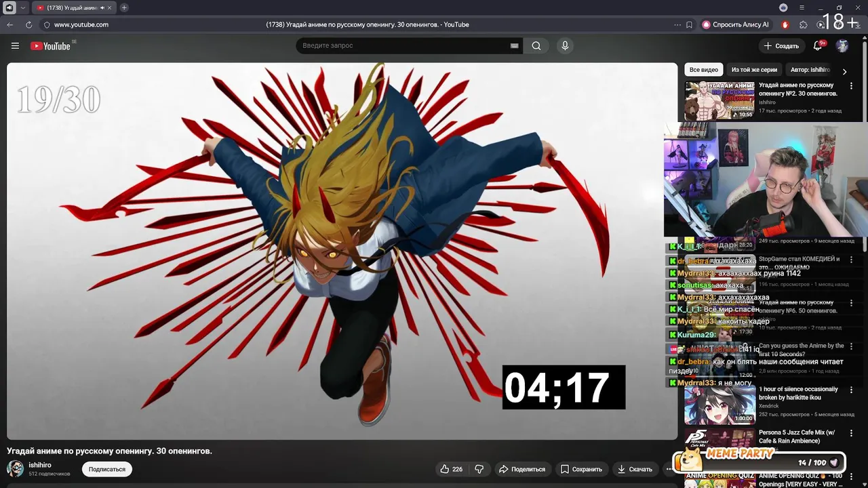Open the 1 hour of silience video title
Viewport: 868px width, 488px height.
tap(798, 393)
